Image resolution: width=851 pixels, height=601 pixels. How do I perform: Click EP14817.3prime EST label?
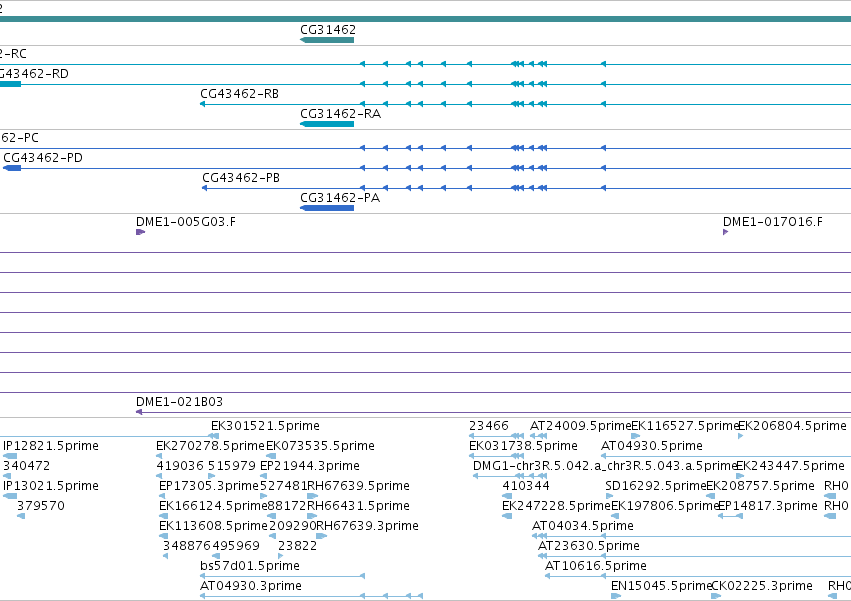pos(767,506)
